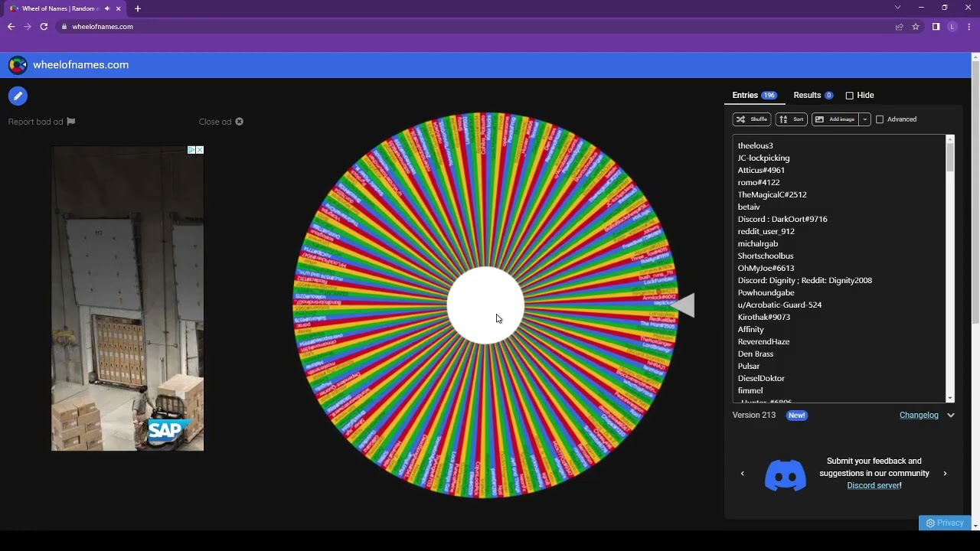980x551 pixels.
Task: Click the Report bad ad flag icon
Action: click(x=71, y=122)
